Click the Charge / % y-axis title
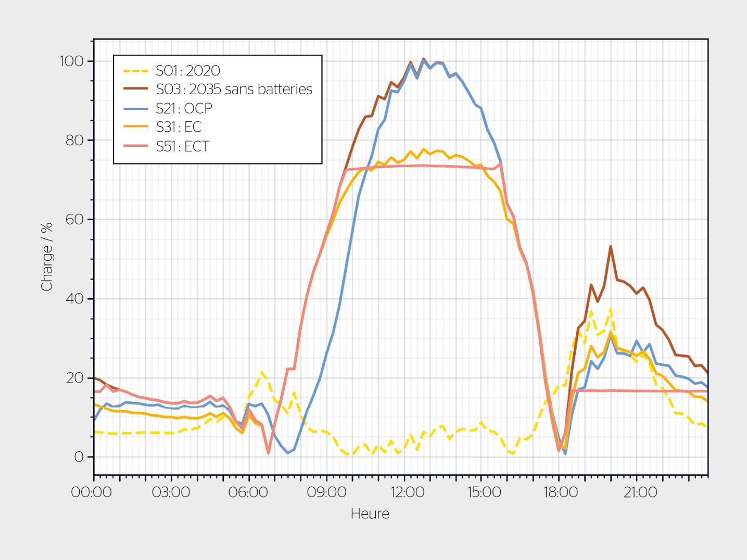The image size is (747, 560). [47, 257]
